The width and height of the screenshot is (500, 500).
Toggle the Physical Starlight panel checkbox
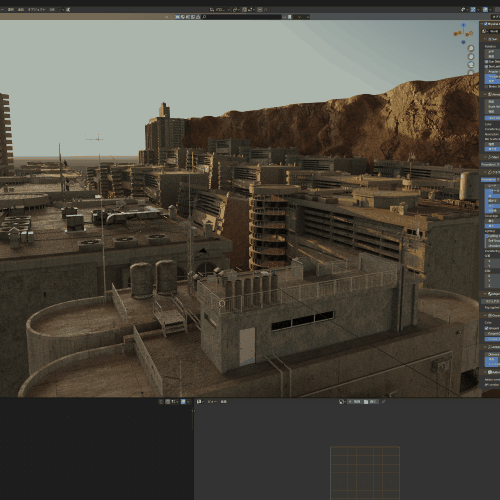[x=486, y=24]
